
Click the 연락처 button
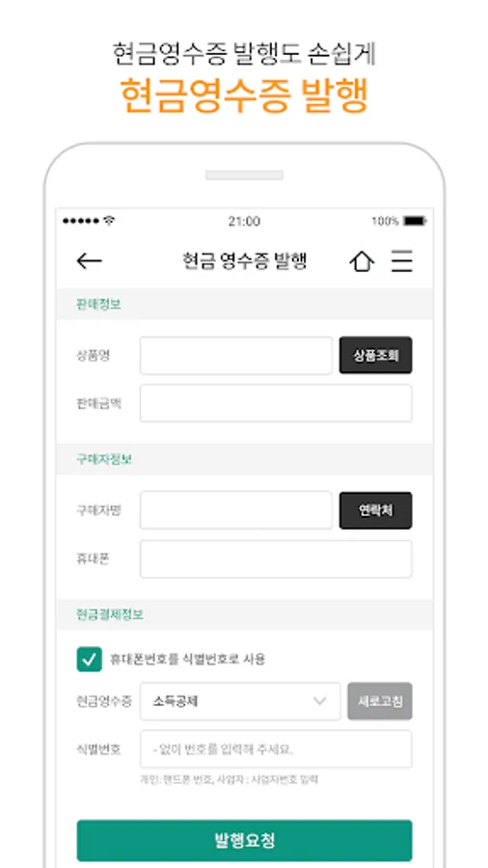pyautogui.click(x=376, y=510)
